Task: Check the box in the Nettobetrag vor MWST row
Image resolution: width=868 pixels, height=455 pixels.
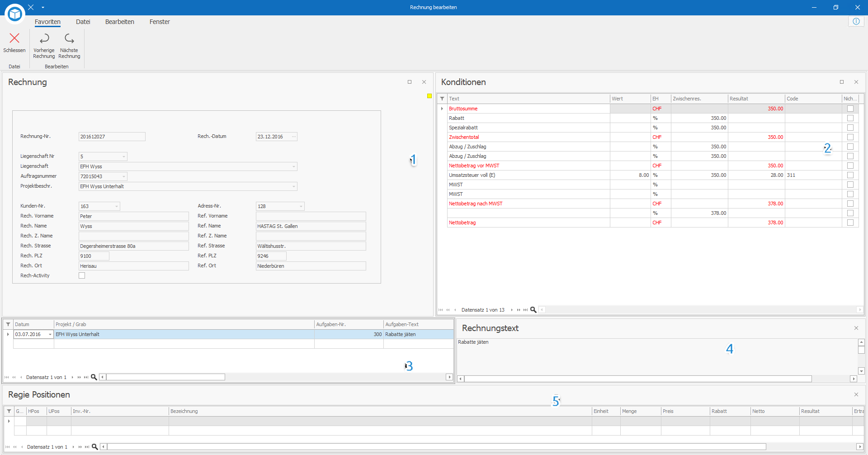Action: coord(850,166)
